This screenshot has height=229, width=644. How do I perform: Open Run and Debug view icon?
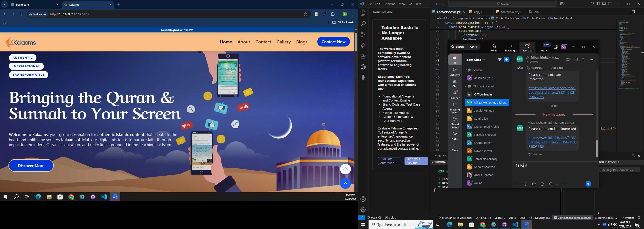pos(363,45)
